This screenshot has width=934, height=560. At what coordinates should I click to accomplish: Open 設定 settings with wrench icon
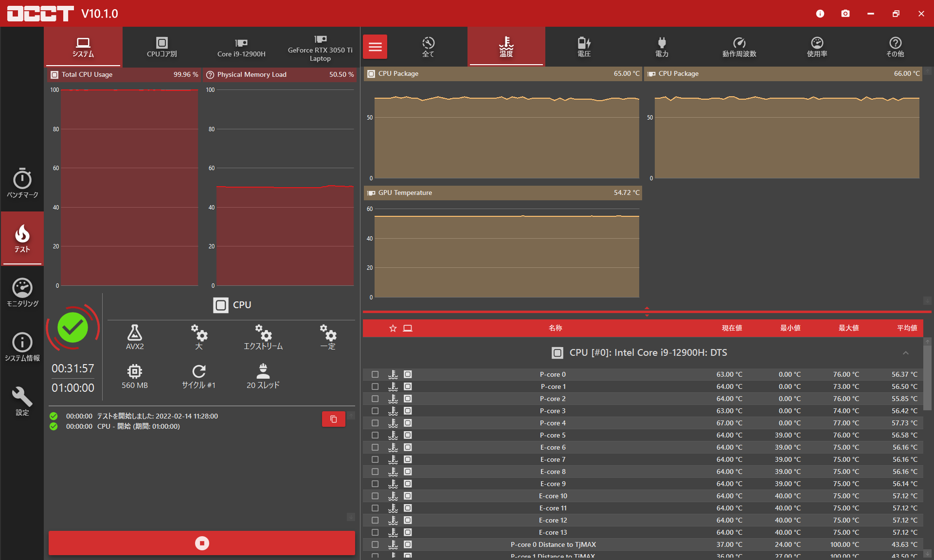[x=22, y=402]
